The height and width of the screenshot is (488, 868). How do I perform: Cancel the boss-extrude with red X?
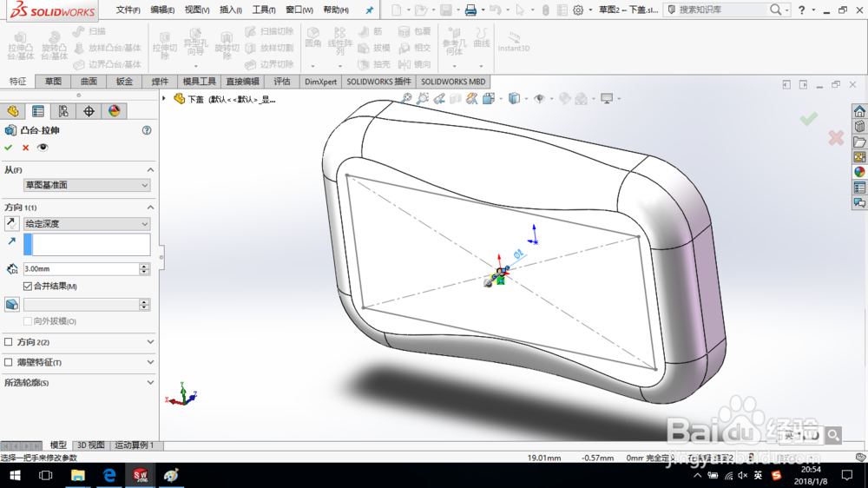coord(25,148)
